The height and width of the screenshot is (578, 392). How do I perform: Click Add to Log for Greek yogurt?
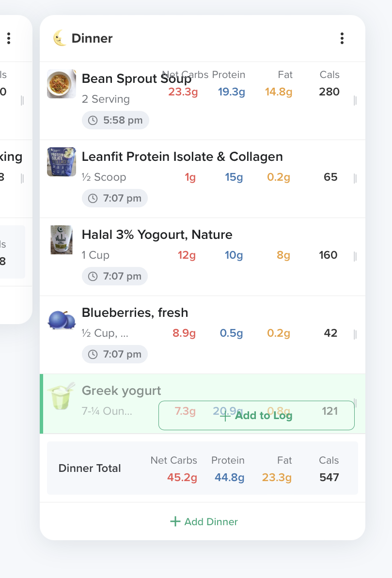pos(256,415)
